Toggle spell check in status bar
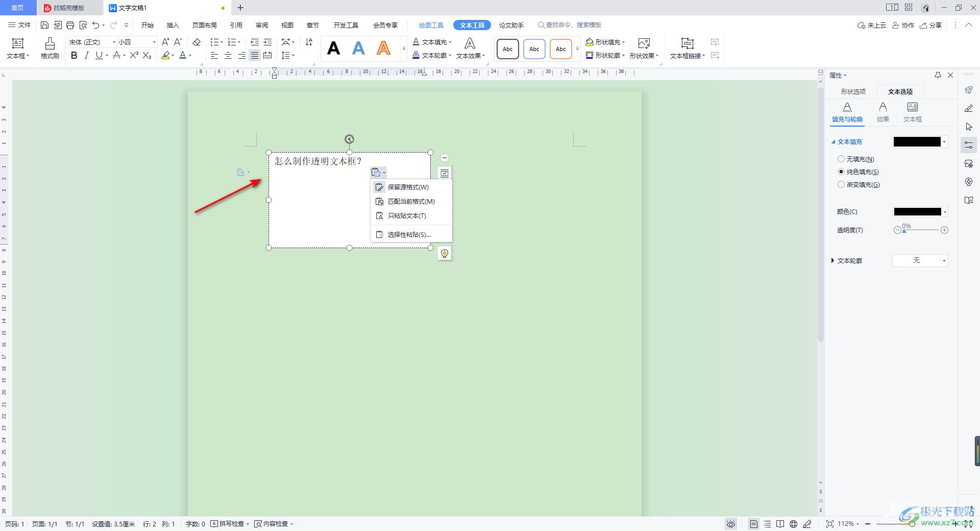This screenshot has height=531, width=980. [230, 523]
